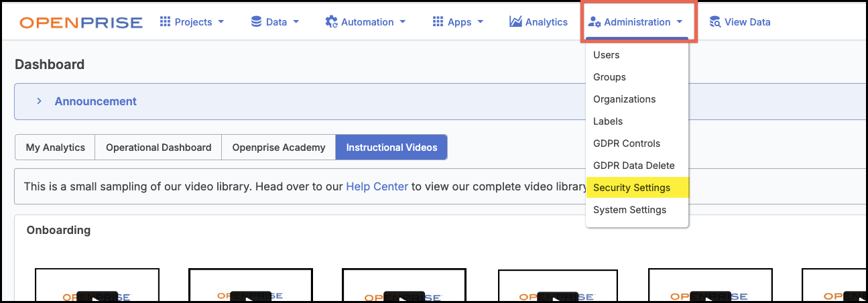The image size is (868, 303).
Task: Open the Data dropdown arrow
Action: tap(296, 22)
